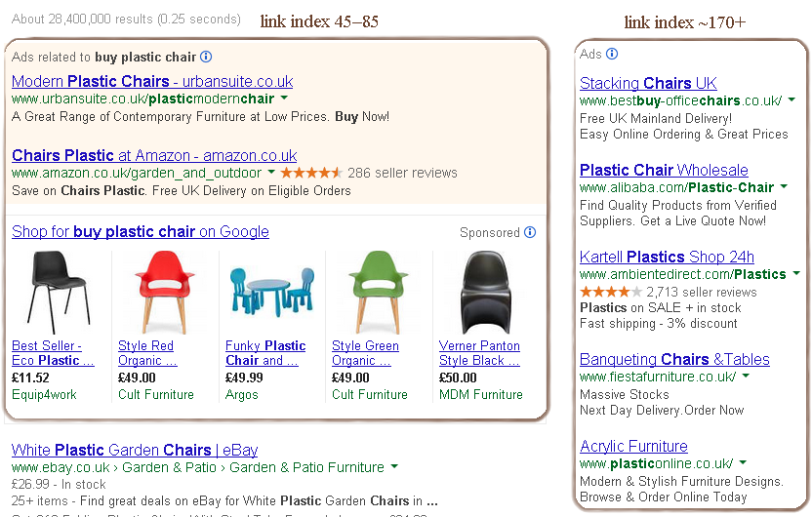812x517 pixels.
Task: Expand the ambientedirect.com ad dropdown arrow
Action: tap(795, 275)
